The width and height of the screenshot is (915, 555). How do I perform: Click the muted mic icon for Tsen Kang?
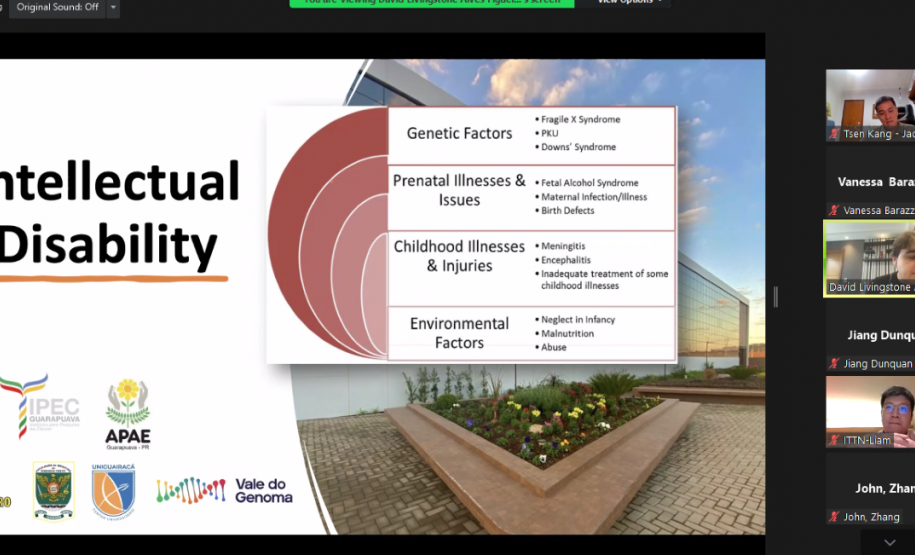(x=833, y=134)
